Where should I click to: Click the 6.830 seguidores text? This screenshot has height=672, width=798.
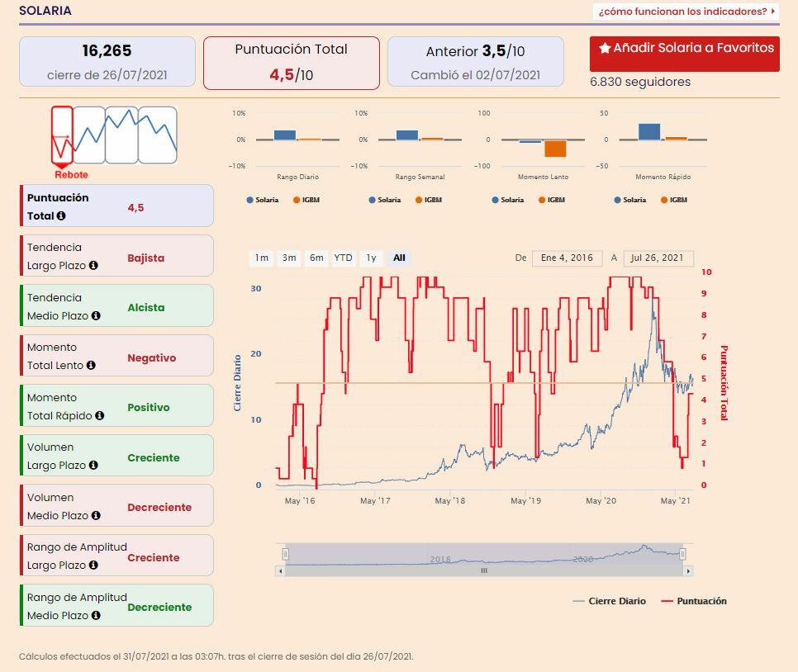coord(640,82)
